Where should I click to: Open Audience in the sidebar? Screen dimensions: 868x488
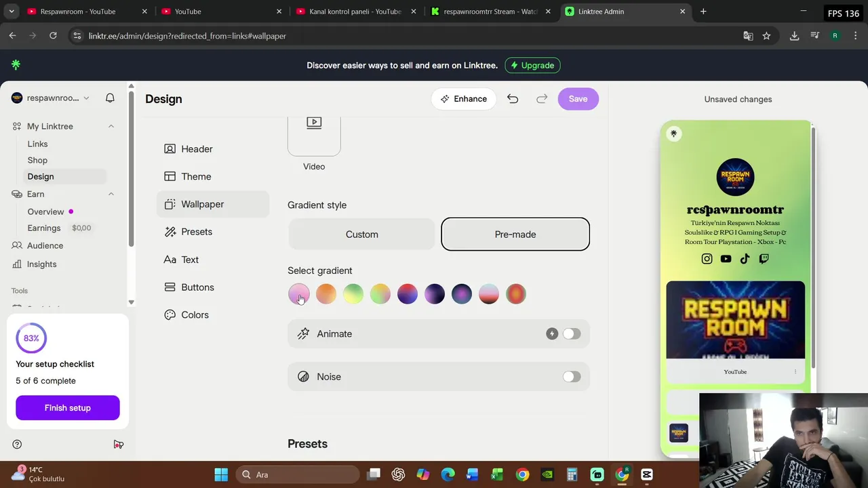pos(45,245)
